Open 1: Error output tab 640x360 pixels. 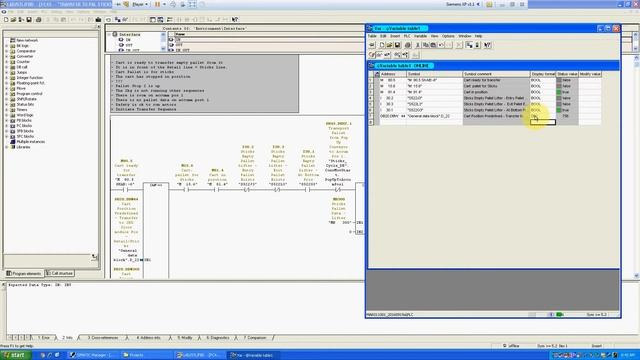point(44,338)
